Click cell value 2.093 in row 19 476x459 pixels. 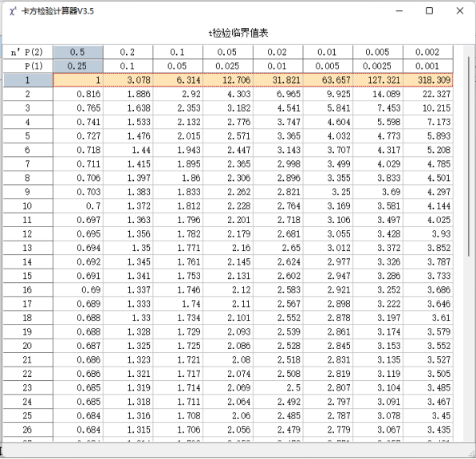point(228,331)
